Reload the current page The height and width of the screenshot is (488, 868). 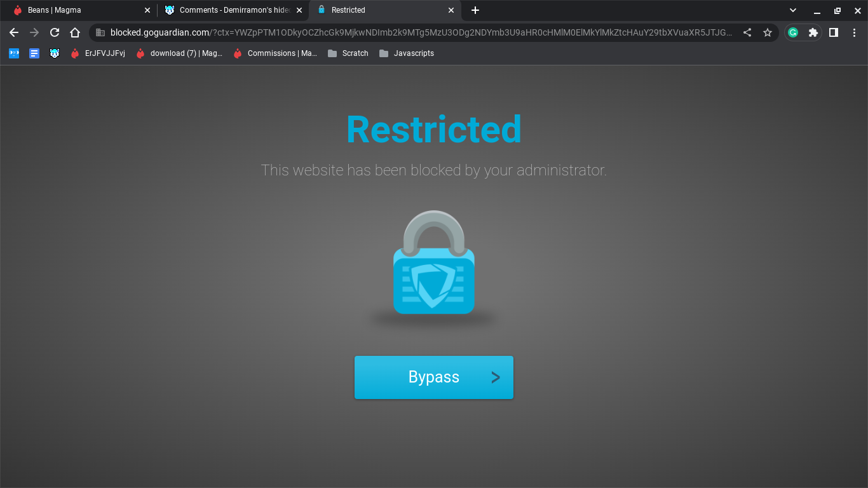click(55, 32)
